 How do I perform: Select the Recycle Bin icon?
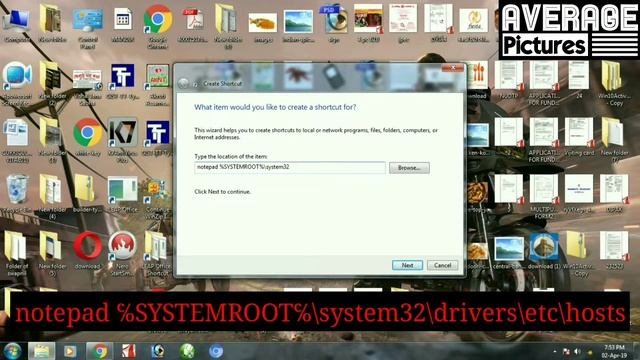coord(17,194)
